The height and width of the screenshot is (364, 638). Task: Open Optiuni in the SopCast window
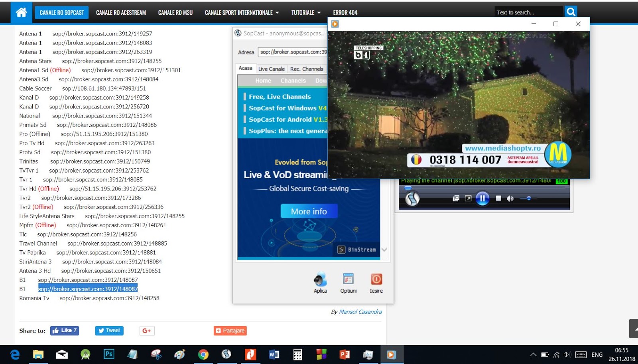[348, 283]
